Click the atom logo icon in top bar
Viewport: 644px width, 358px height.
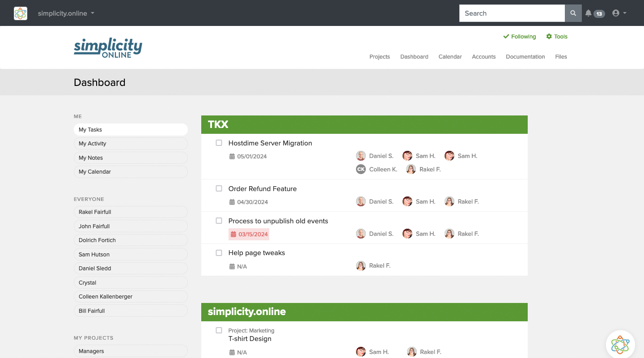coord(21,13)
